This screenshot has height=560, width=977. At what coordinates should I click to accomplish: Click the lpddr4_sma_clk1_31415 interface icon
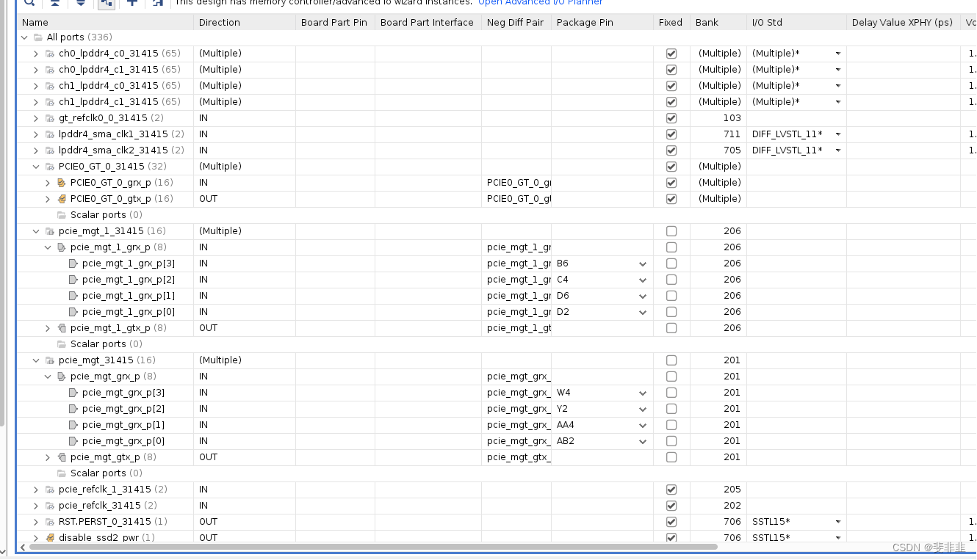[x=50, y=134]
